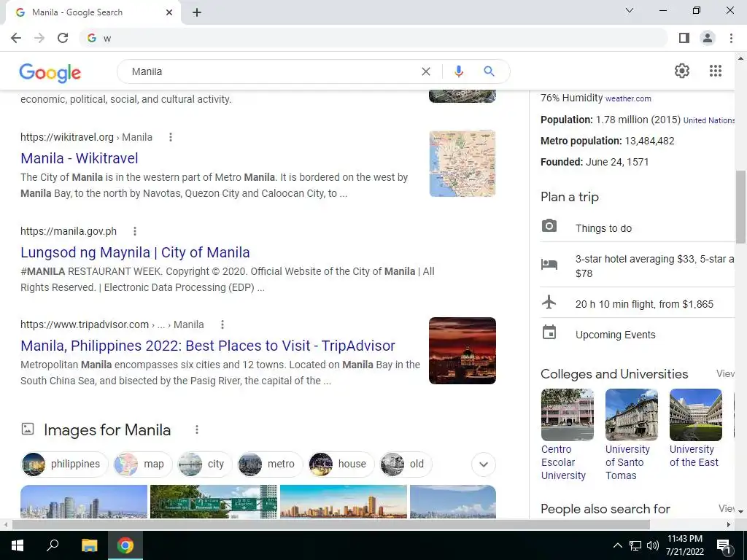Open the taskbar clock showing 11:43 PM
The width and height of the screenshot is (747, 560).
(x=684, y=545)
